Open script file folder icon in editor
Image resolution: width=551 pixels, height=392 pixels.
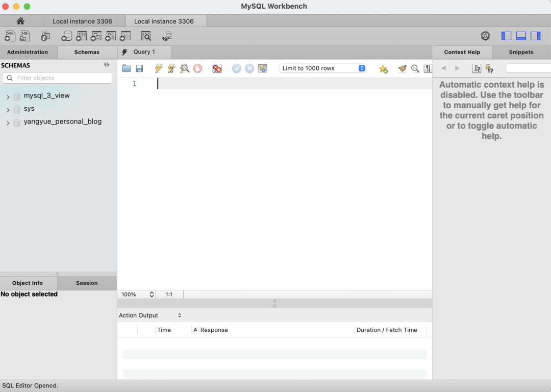(x=126, y=68)
